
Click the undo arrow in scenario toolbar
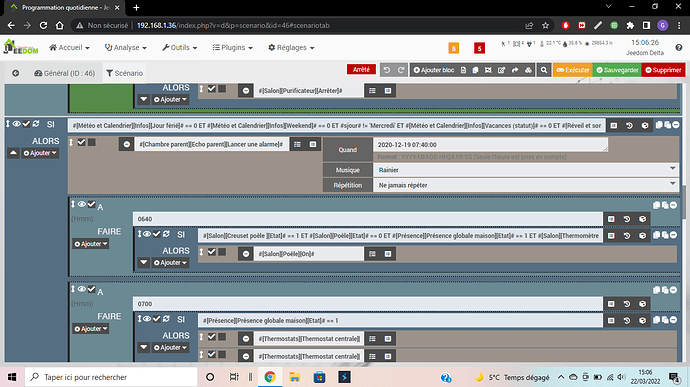[x=387, y=70]
